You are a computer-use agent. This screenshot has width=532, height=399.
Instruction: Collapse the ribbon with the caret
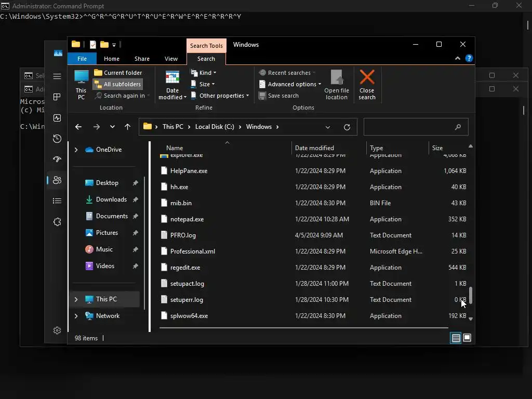coord(458,58)
